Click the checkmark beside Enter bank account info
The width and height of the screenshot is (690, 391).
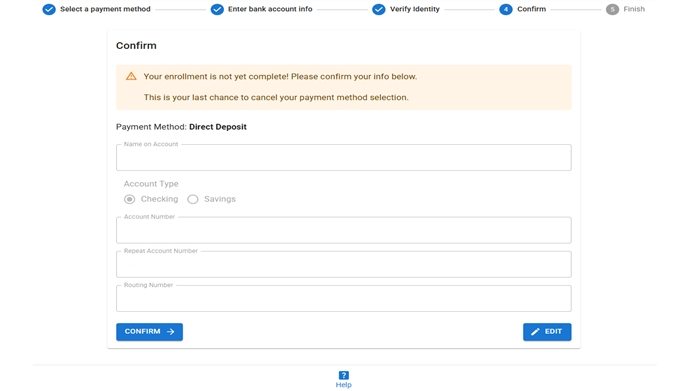(x=217, y=9)
